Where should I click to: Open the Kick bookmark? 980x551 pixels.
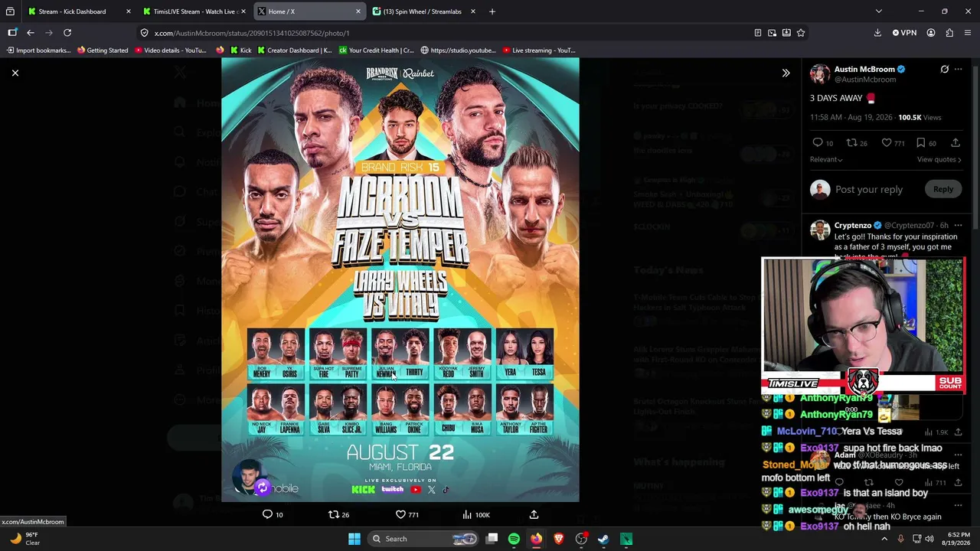pos(240,51)
